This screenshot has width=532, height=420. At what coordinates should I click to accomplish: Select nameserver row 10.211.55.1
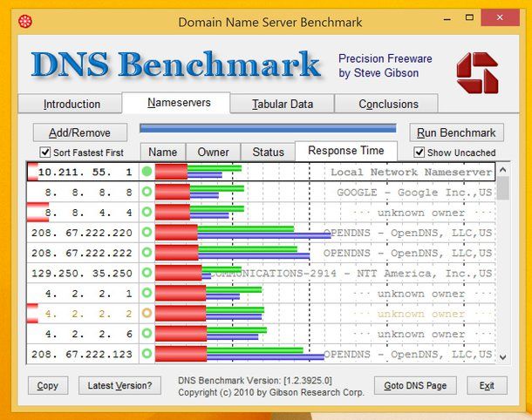coord(262,172)
